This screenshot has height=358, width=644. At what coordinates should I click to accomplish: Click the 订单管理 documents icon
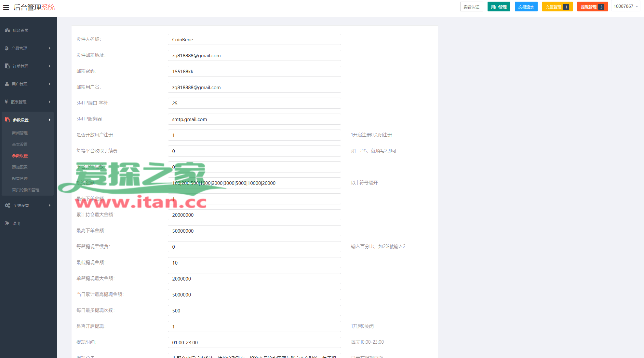click(7, 66)
